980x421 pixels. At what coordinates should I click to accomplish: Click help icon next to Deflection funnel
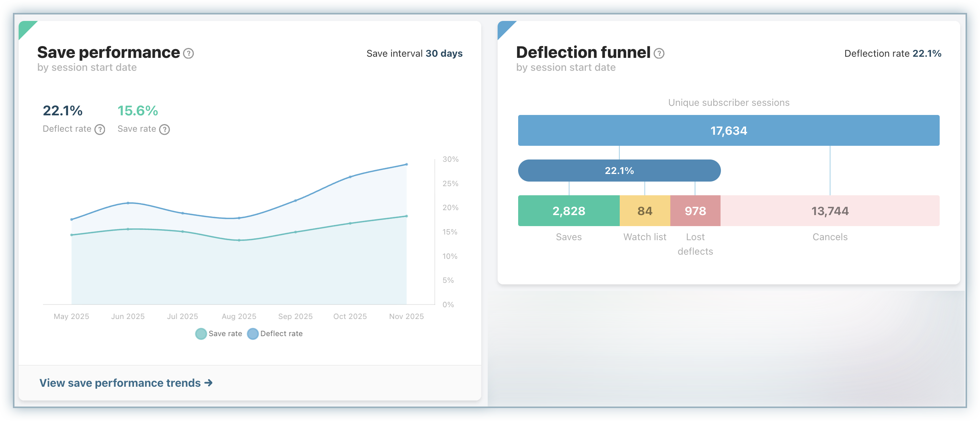pyautogui.click(x=659, y=54)
